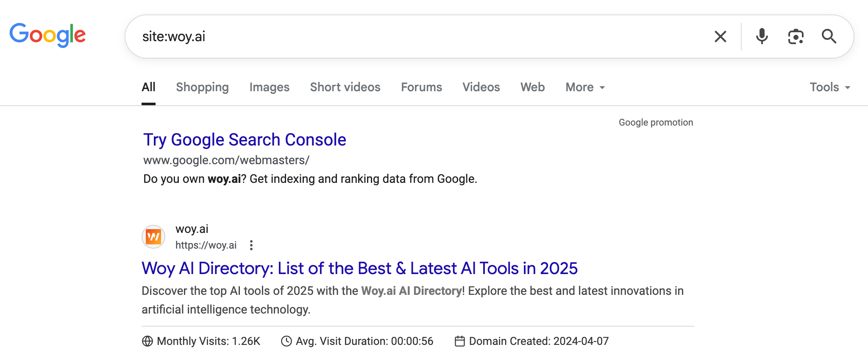Expand the More search filters dropdown
Screen dimensions: 868x364
pyautogui.click(x=585, y=87)
